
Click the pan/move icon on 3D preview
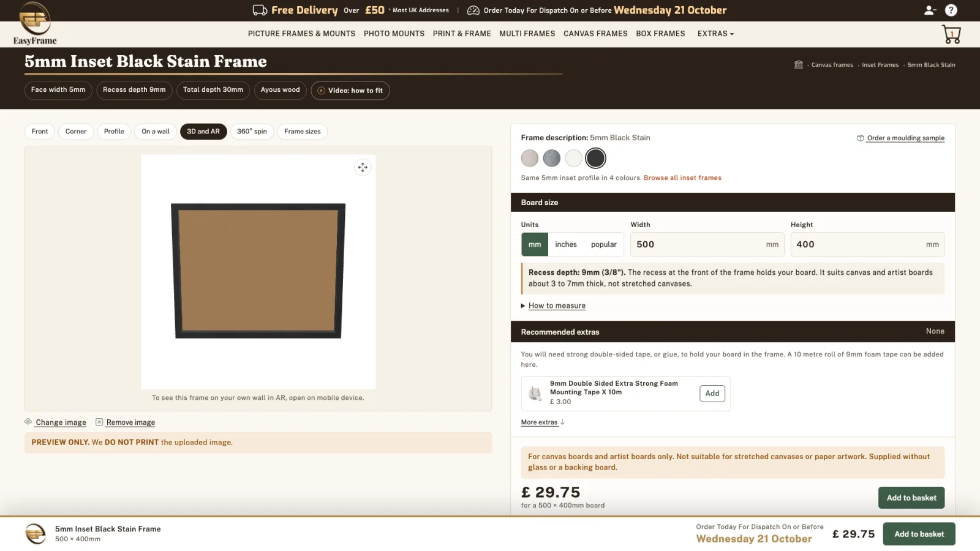click(x=363, y=167)
